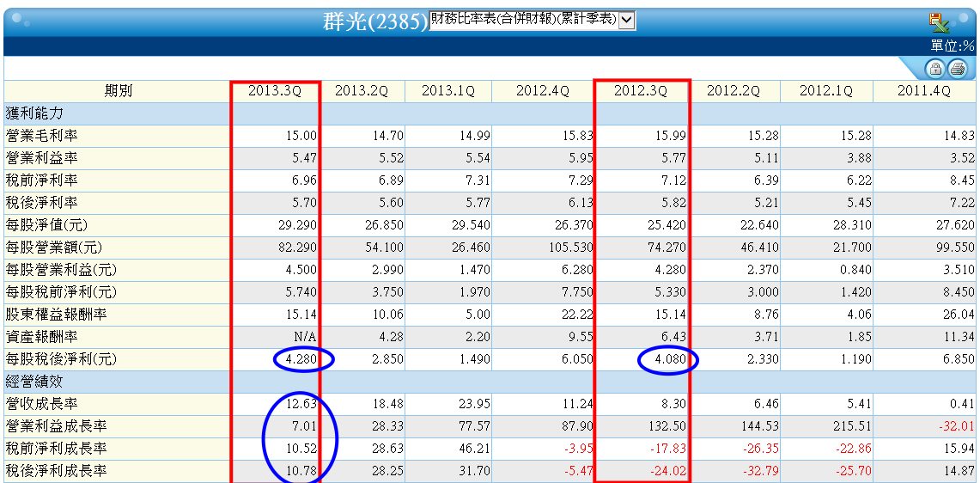Click the 15.00 gross margin value
This screenshot has height=483, width=980.
[x=303, y=136]
